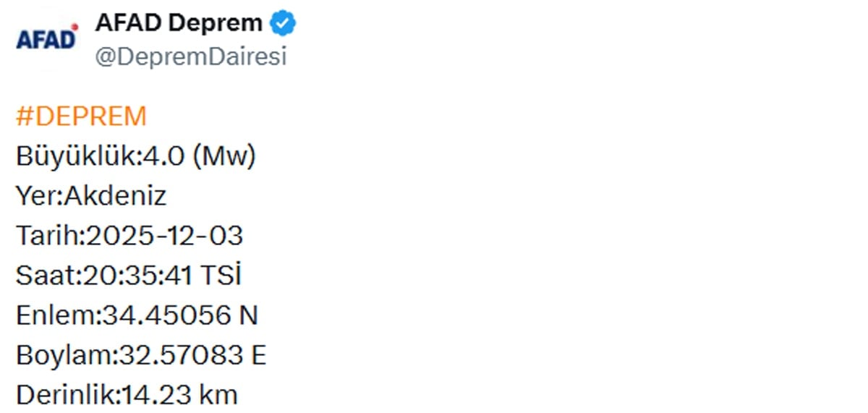Click the (Mw) magnitude unit
The height and width of the screenshot is (413, 868).
pyautogui.click(x=224, y=156)
